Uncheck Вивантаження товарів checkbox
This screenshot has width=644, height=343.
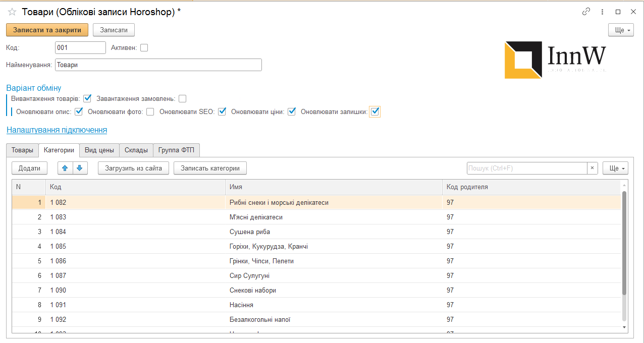click(87, 98)
